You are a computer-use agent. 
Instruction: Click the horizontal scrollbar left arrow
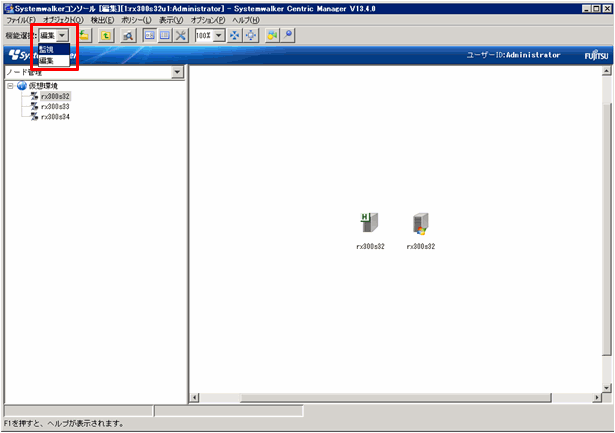pos(195,398)
